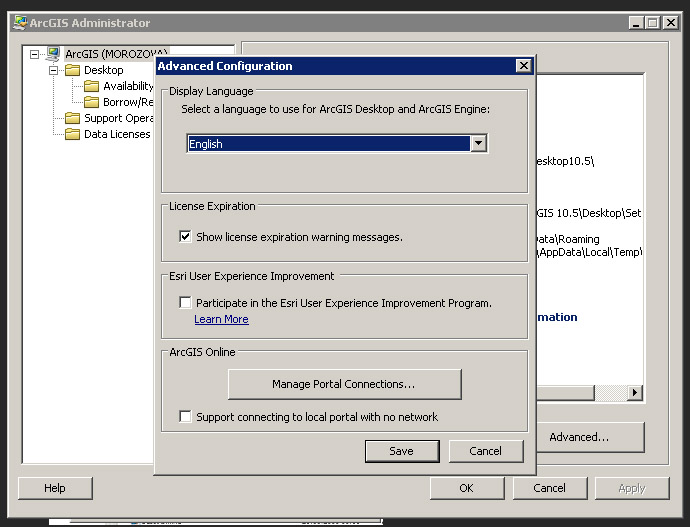Click the Availability folder icon

click(x=91, y=86)
